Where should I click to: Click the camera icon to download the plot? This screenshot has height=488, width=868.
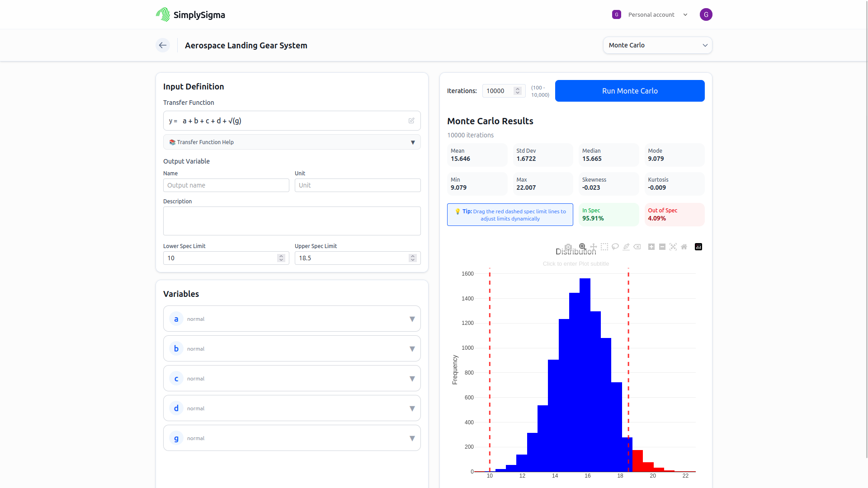pos(568,247)
